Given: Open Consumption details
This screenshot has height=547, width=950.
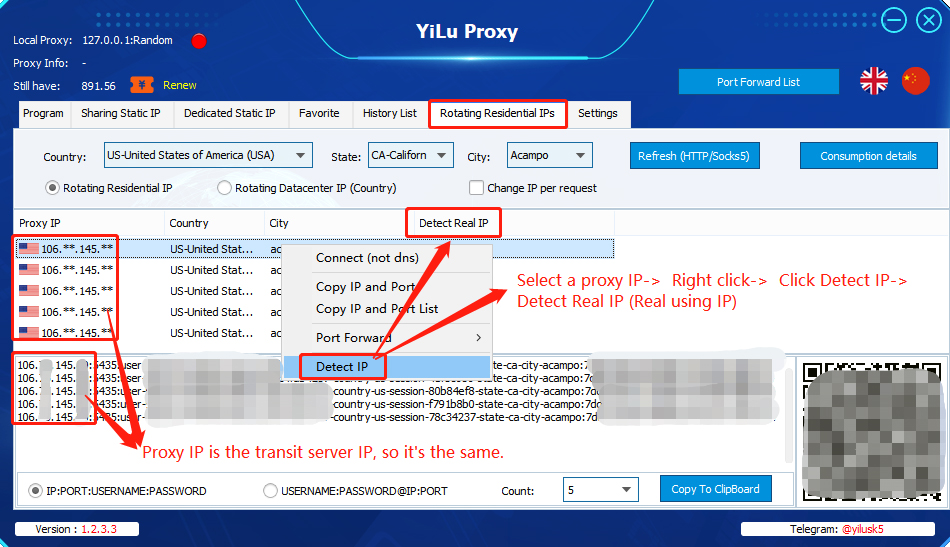Looking at the screenshot, I should point(868,156).
